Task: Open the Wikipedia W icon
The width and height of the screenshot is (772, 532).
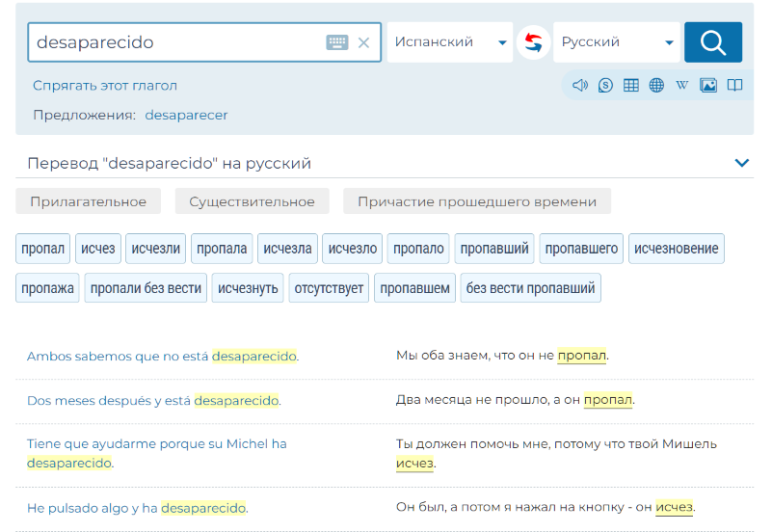Action: [682, 85]
